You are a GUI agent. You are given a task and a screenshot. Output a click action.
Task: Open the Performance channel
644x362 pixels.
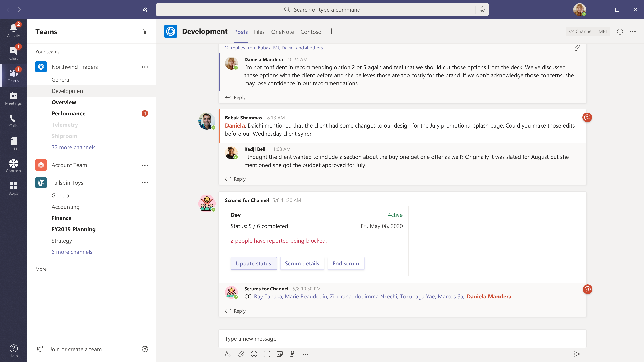pyautogui.click(x=68, y=113)
